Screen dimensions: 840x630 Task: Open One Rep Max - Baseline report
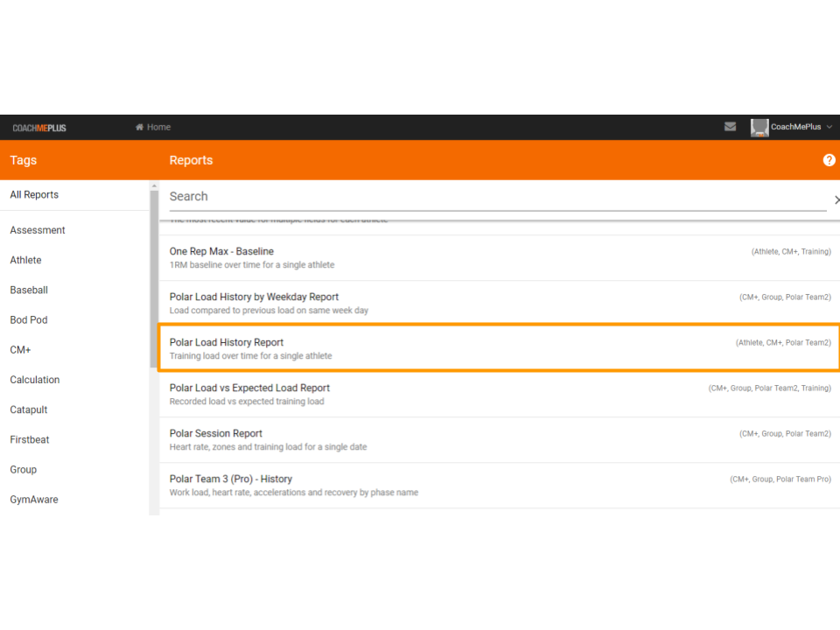(500, 257)
